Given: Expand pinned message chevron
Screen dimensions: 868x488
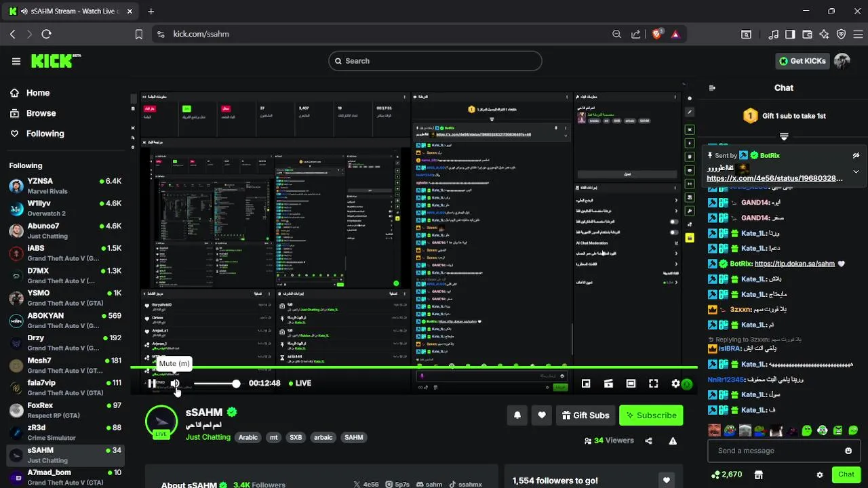Looking at the screenshot, I should click(856, 171).
